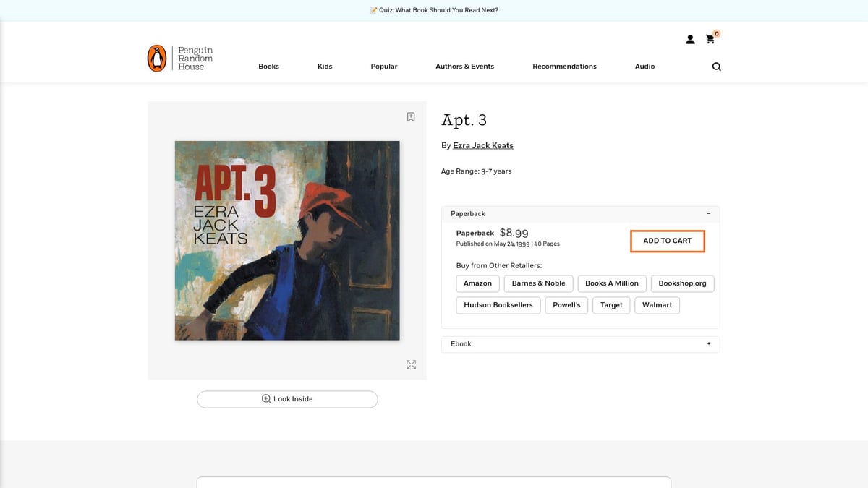Expand the Ebook format section
Viewport: 868px width, 488px height.
point(708,344)
